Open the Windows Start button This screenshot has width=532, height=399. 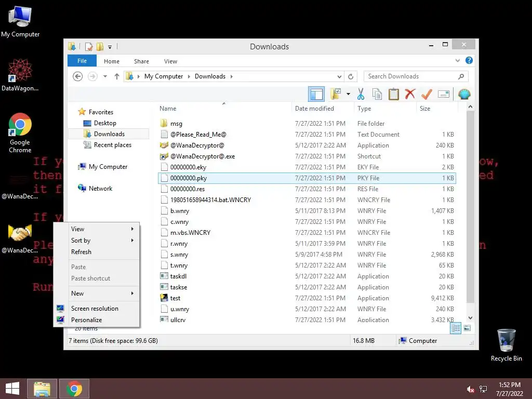[x=12, y=389]
